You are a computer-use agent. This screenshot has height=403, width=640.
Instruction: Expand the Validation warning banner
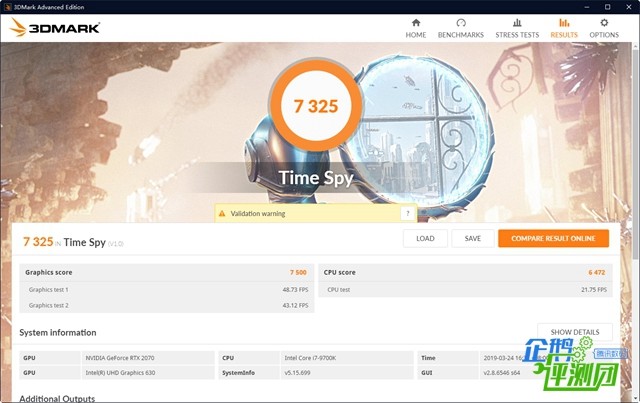pos(316,214)
